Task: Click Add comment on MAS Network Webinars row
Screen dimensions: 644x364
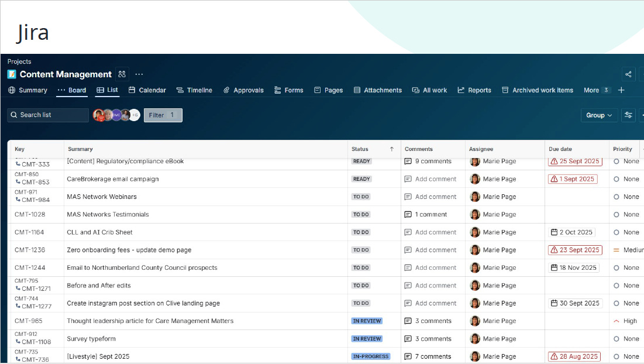Action: coord(431,197)
